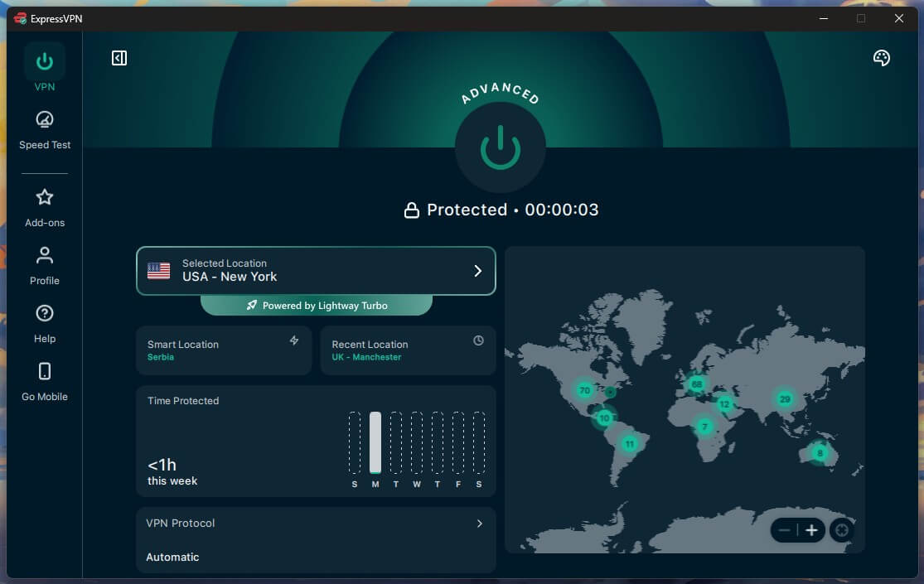The image size is (924, 584).
Task: Open Selected Location USA - New York
Action: click(x=316, y=271)
